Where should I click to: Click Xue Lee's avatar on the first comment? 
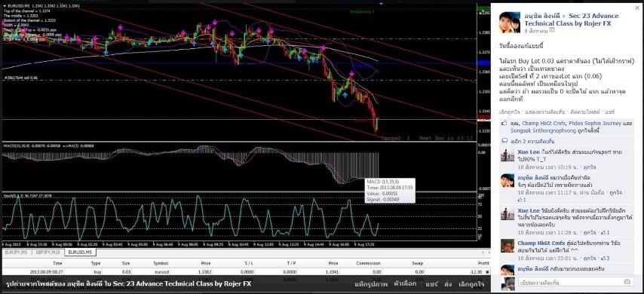[x=508, y=155]
